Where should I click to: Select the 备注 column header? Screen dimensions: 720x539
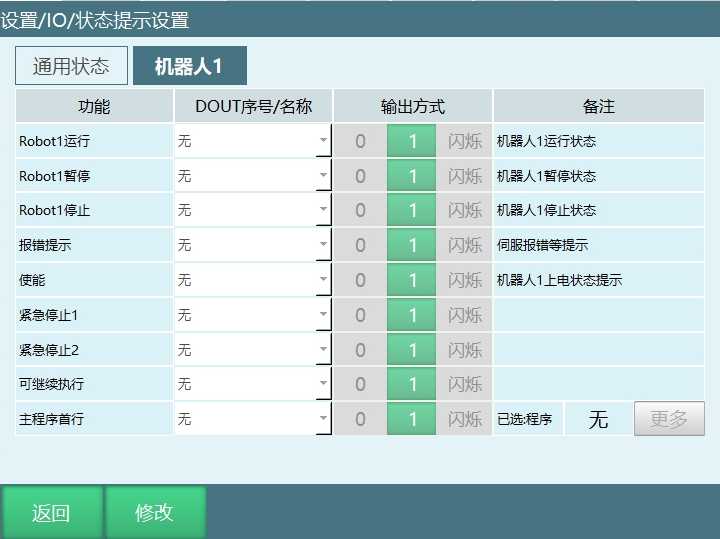click(x=599, y=106)
